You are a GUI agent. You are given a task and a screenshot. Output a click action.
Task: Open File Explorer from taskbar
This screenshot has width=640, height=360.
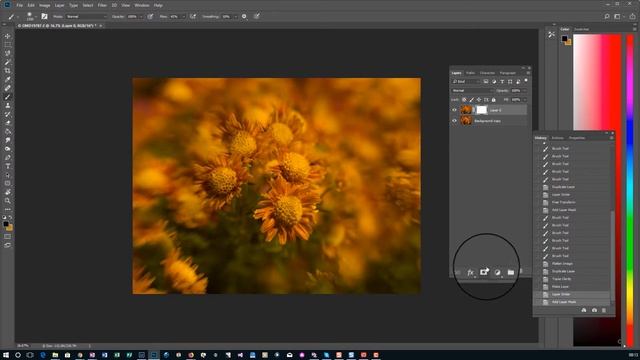tap(55, 355)
